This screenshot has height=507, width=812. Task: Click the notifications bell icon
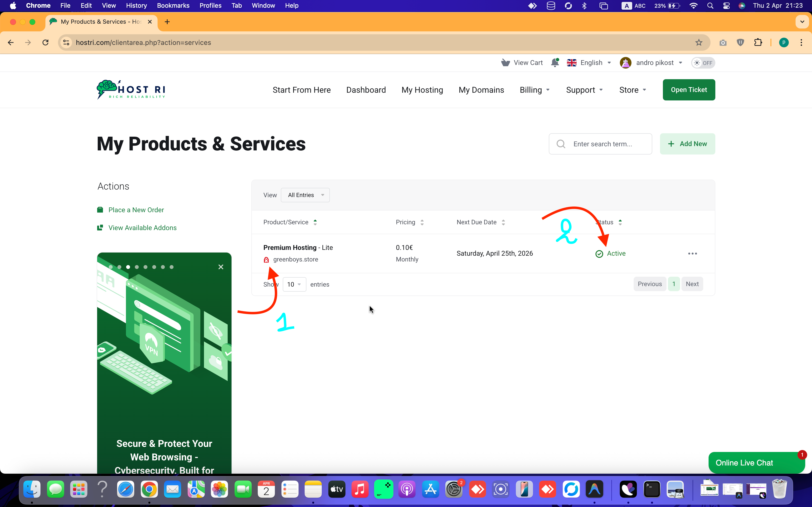click(555, 63)
